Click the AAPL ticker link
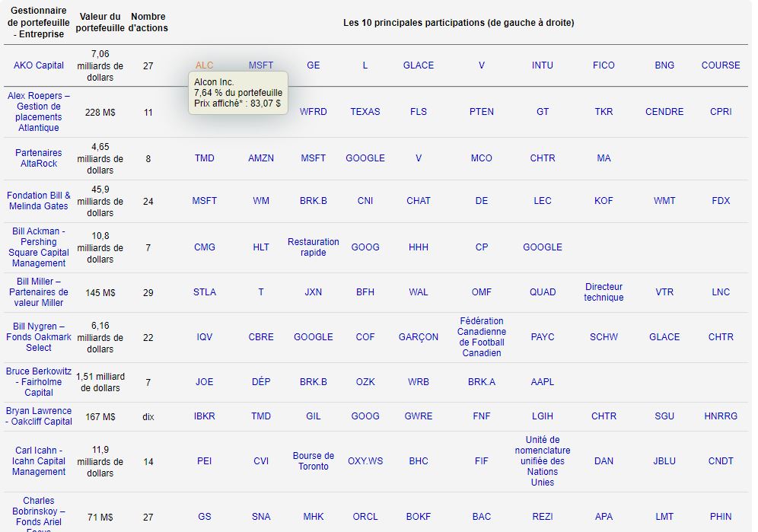This screenshot has height=532, width=758. coord(542,382)
